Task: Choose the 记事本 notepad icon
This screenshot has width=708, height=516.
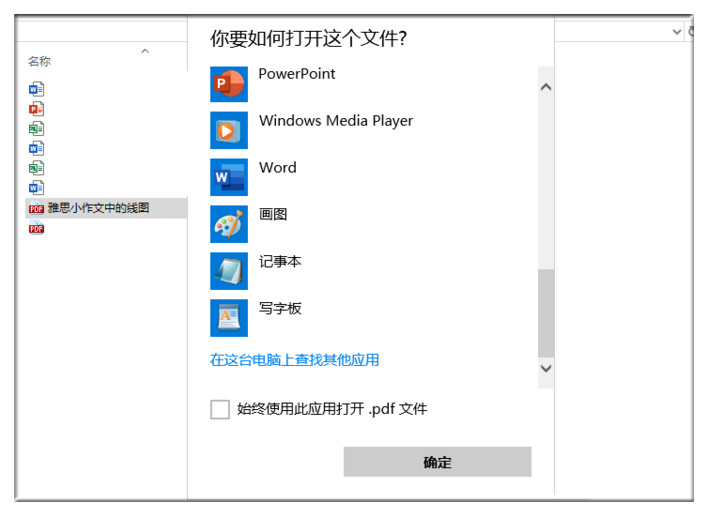Action: 229,271
